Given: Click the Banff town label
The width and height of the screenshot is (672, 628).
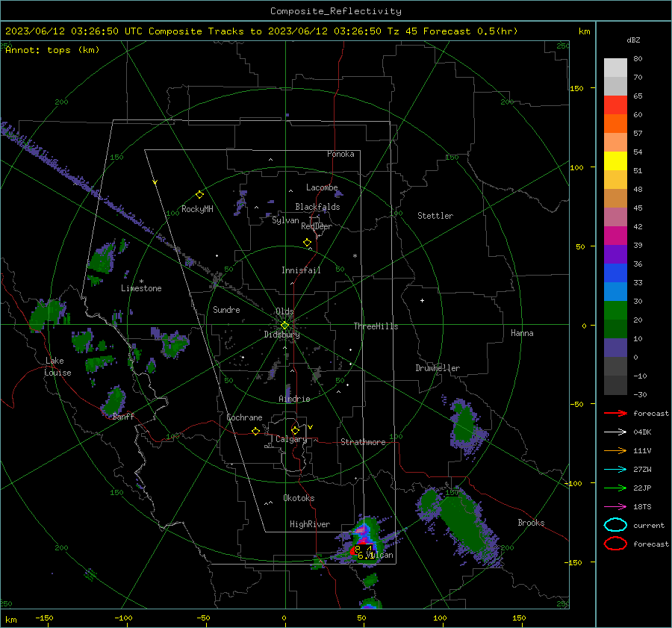Looking at the screenshot, I should (123, 417).
